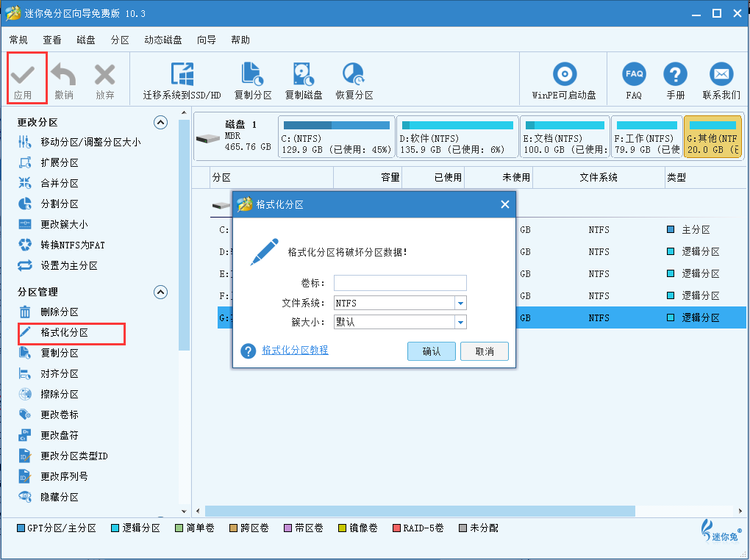Open the FAQ toolbar icon

[x=634, y=74]
